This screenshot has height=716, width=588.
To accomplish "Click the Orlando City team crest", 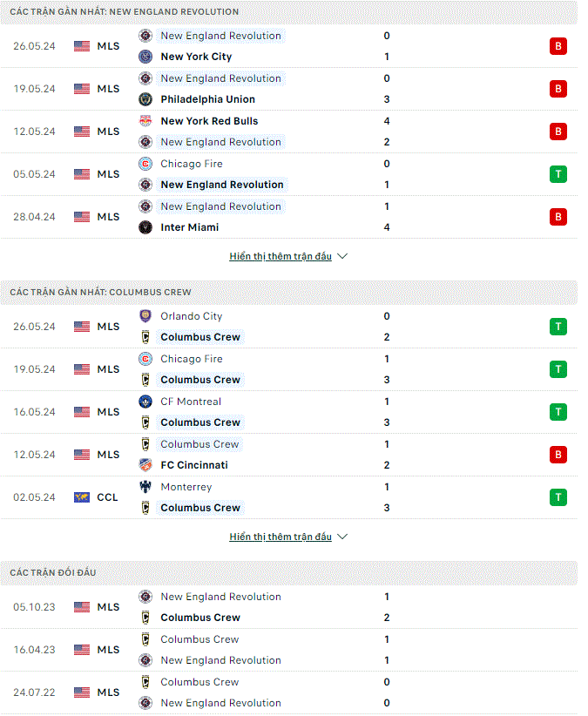I will pos(145,316).
